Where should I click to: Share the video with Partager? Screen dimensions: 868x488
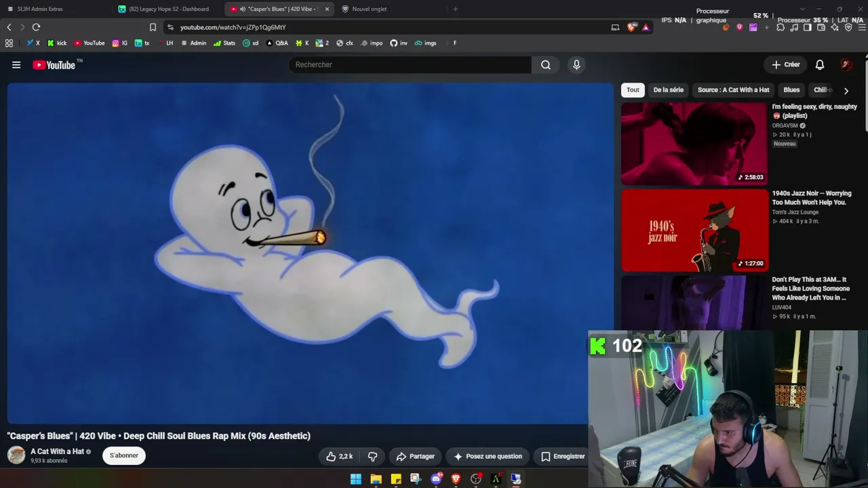(x=415, y=456)
